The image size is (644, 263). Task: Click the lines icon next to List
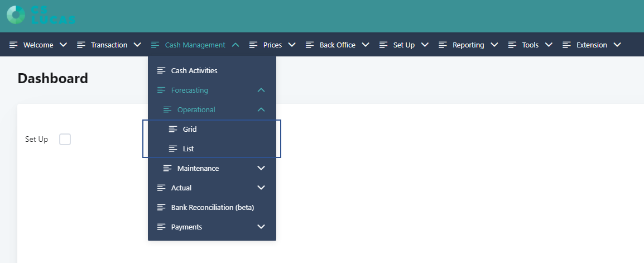click(x=174, y=149)
